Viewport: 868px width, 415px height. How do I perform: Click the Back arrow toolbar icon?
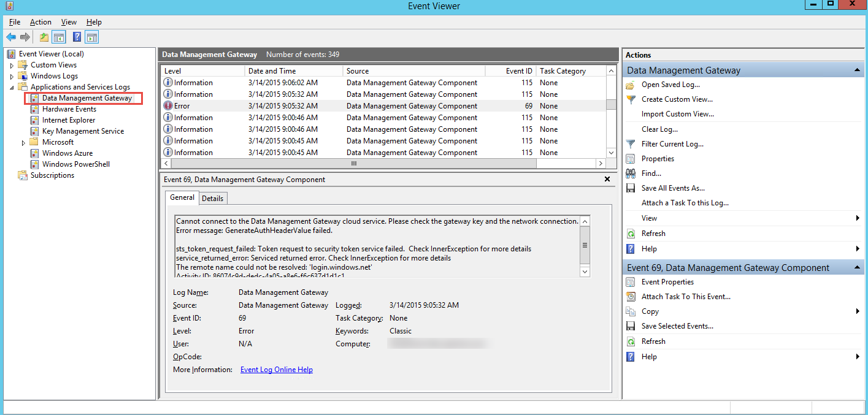coord(11,37)
